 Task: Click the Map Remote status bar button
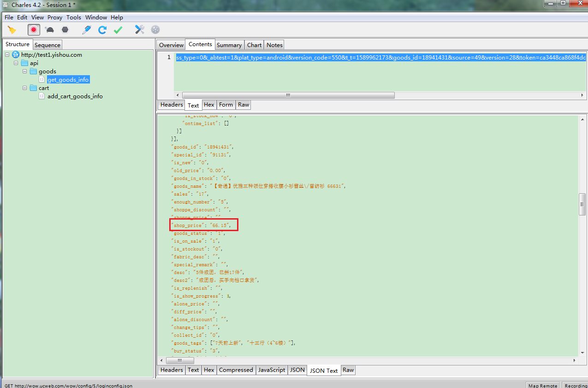click(543, 385)
